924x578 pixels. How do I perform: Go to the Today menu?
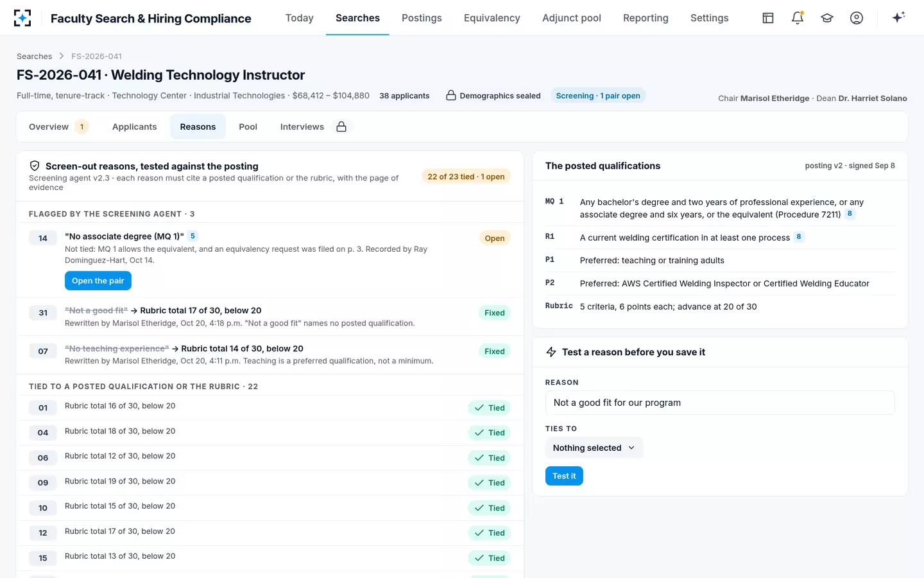[300, 18]
